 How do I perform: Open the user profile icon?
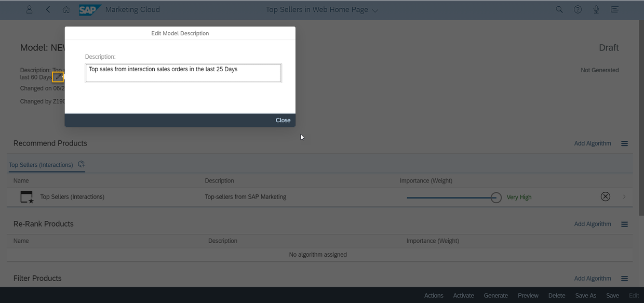[29, 9]
